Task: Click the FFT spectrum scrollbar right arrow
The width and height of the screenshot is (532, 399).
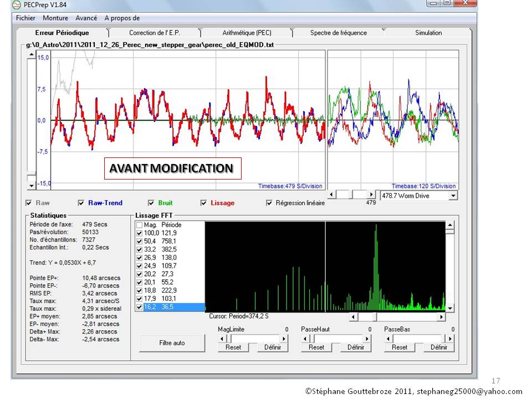Action: coord(441,317)
